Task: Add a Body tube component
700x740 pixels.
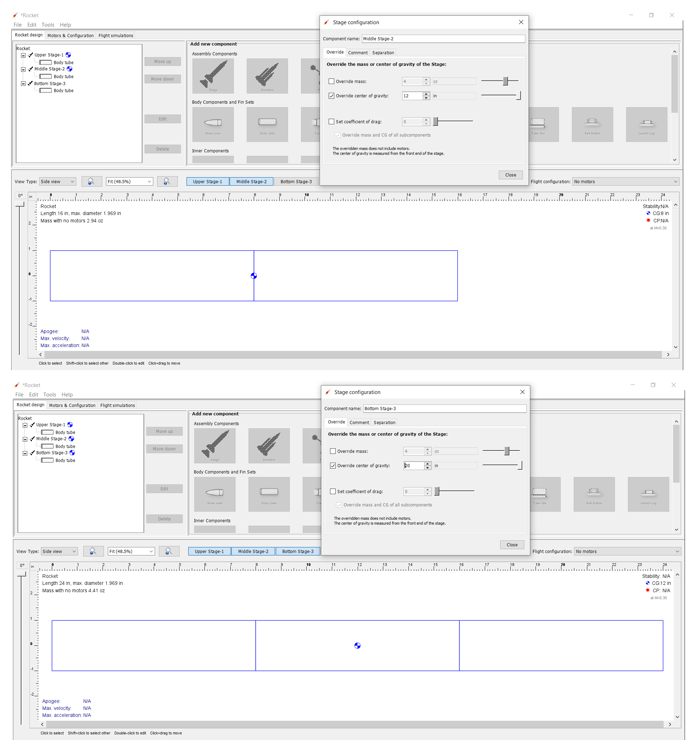Action: (x=267, y=124)
